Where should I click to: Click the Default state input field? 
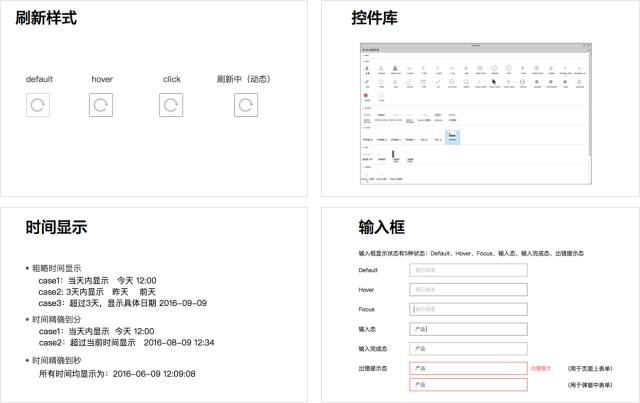point(467,270)
